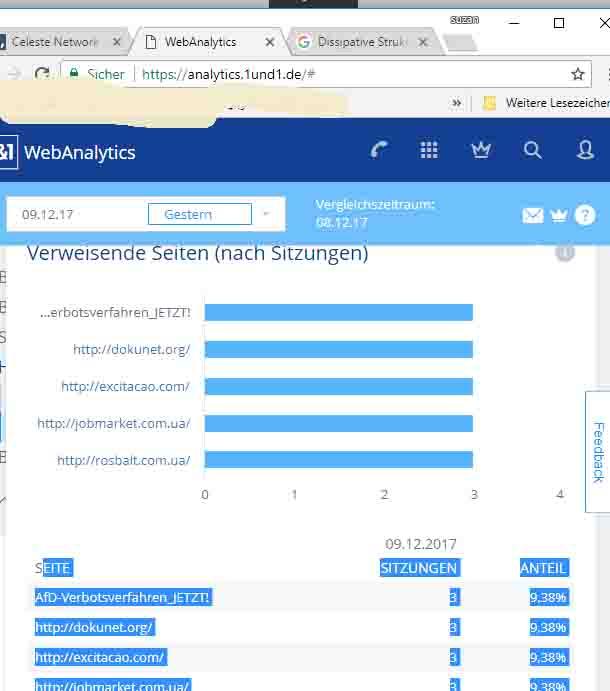This screenshot has height=691, width=610.
Task: Click the address bar URL
Action: point(228,74)
